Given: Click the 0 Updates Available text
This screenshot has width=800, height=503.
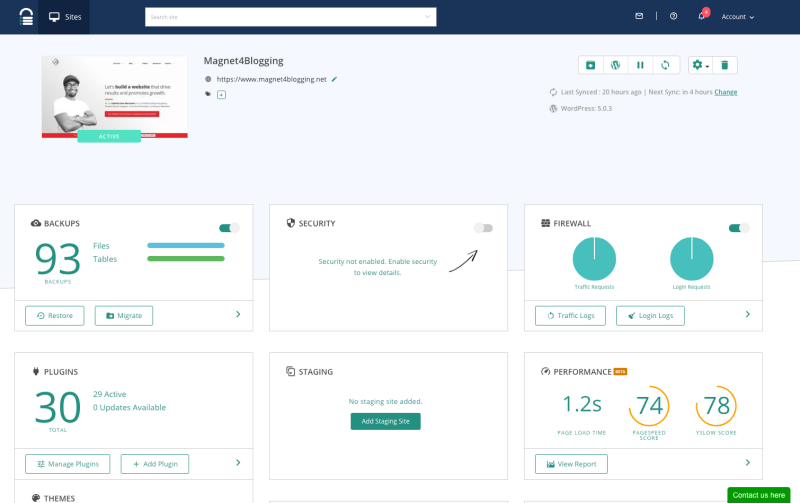Looking at the screenshot, I should [x=130, y=408].
